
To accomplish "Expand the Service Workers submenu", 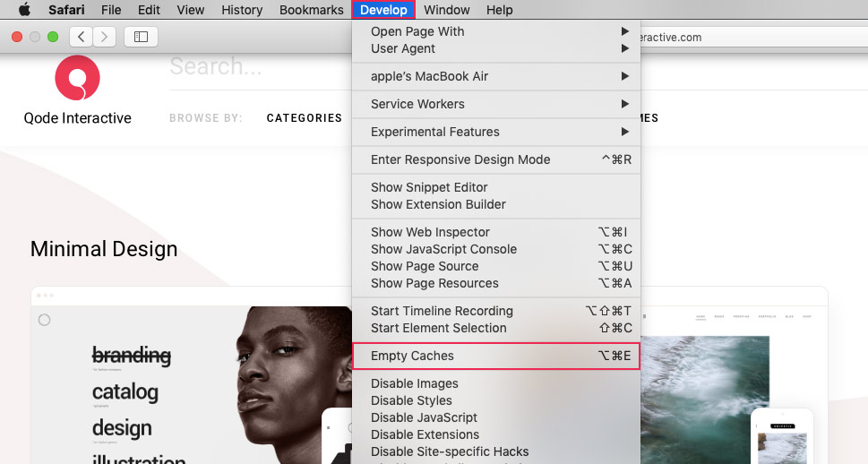I will click(496, 104).
